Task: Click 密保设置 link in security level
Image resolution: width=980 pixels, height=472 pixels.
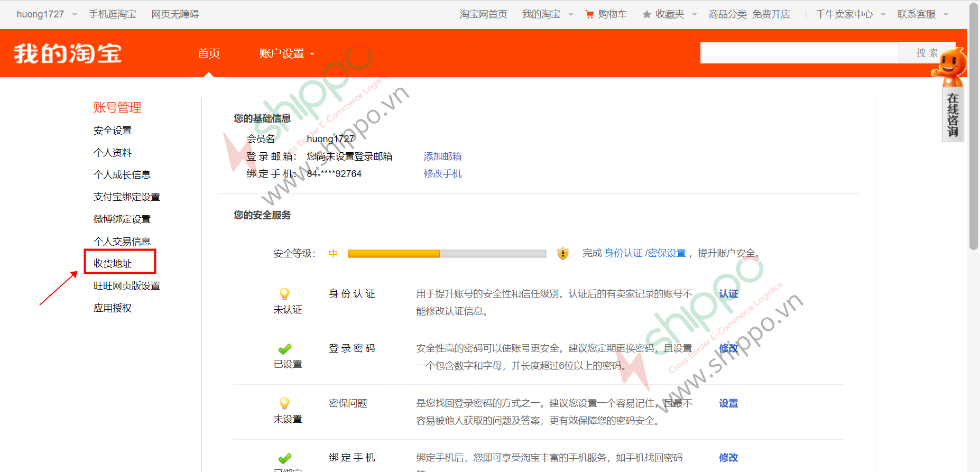Action: [x=667, y=253]
